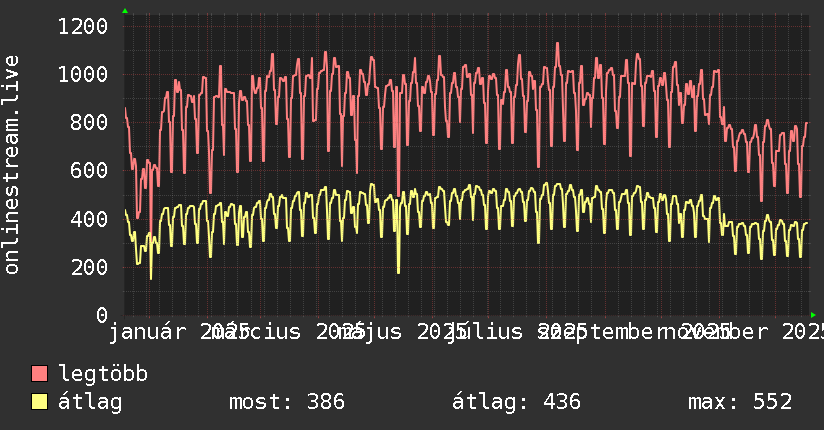Click the 'átlag: 436' statistic
Image resolution: width=824 pixels, height=430 pixels.
tap(516, 402)
